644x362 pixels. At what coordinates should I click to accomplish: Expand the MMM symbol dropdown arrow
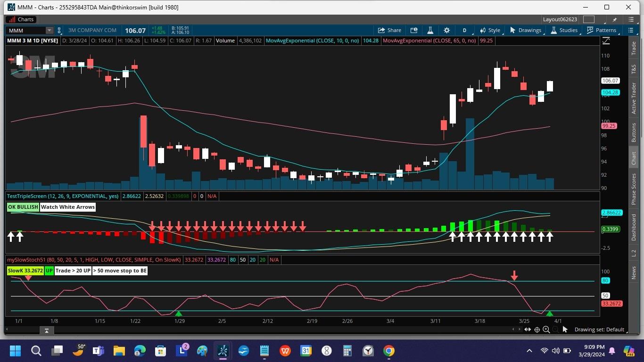(x=50, y=30)
